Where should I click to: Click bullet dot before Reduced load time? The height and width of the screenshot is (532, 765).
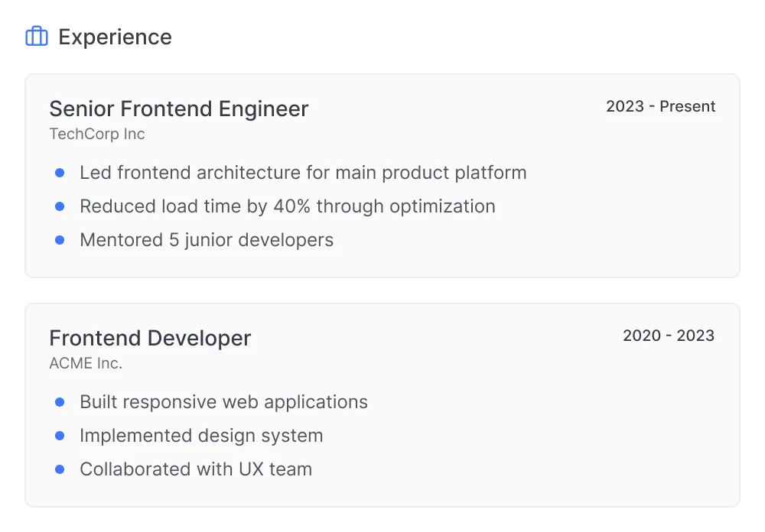pos(60,206)
